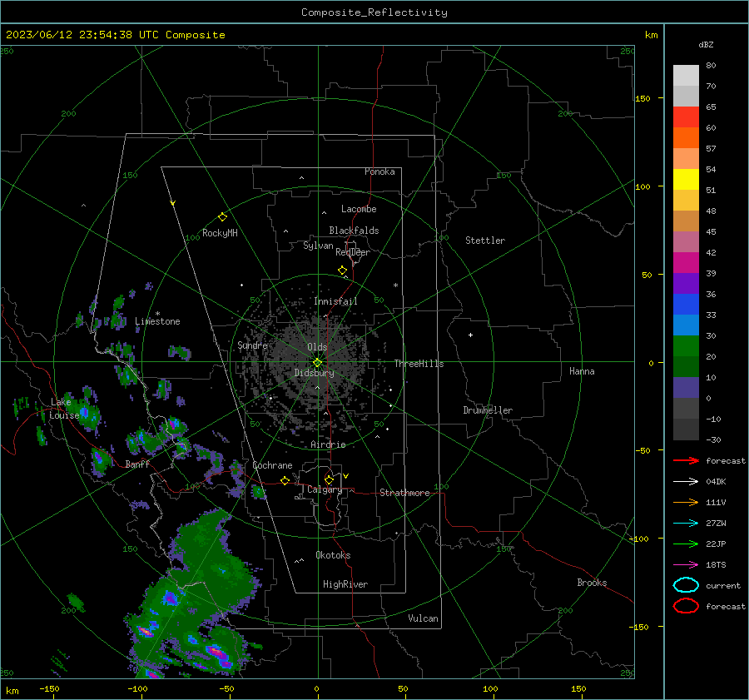Image resolution: width=749 pixels, height=700 pixels.
Task: Select the RockyMH label
Action: click(220, 233)
